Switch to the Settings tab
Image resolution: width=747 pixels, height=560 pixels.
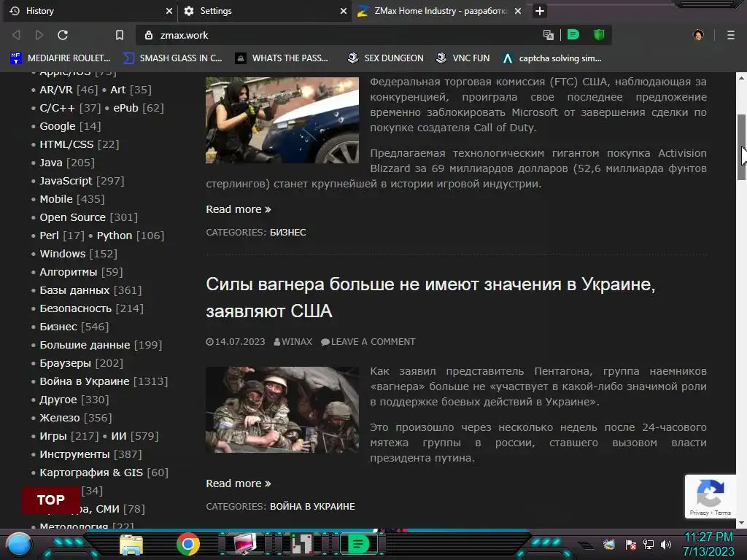pos(264,11)
